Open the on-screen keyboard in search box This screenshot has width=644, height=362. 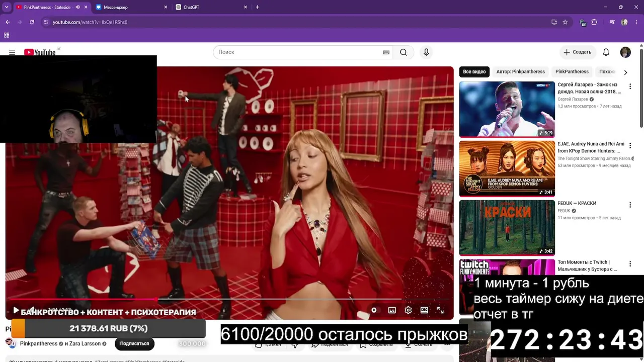(386, 52)
